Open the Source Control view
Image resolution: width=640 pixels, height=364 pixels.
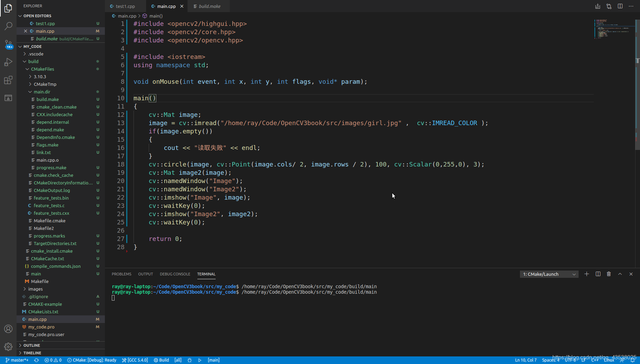8,44
